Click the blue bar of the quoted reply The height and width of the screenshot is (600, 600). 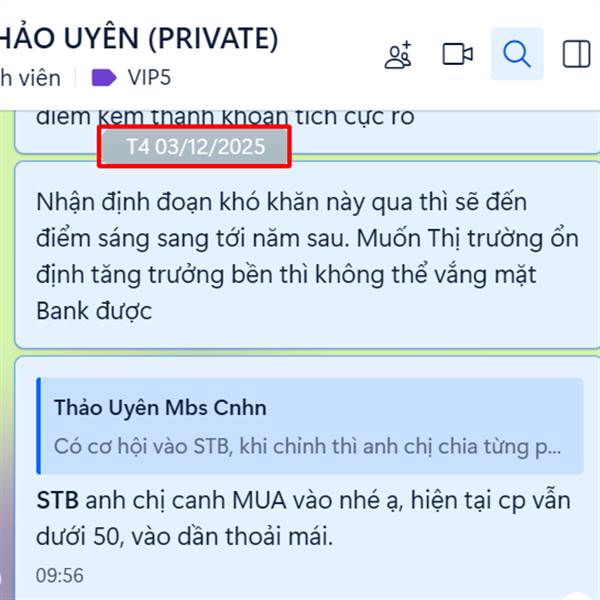click(x=39, y=426)
